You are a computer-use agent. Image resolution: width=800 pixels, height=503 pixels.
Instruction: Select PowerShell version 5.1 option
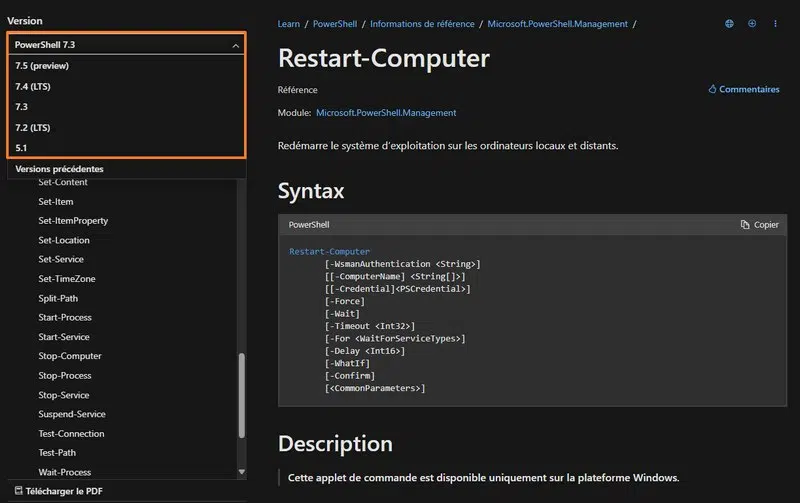pyautogui.click(x=22, y=148)
